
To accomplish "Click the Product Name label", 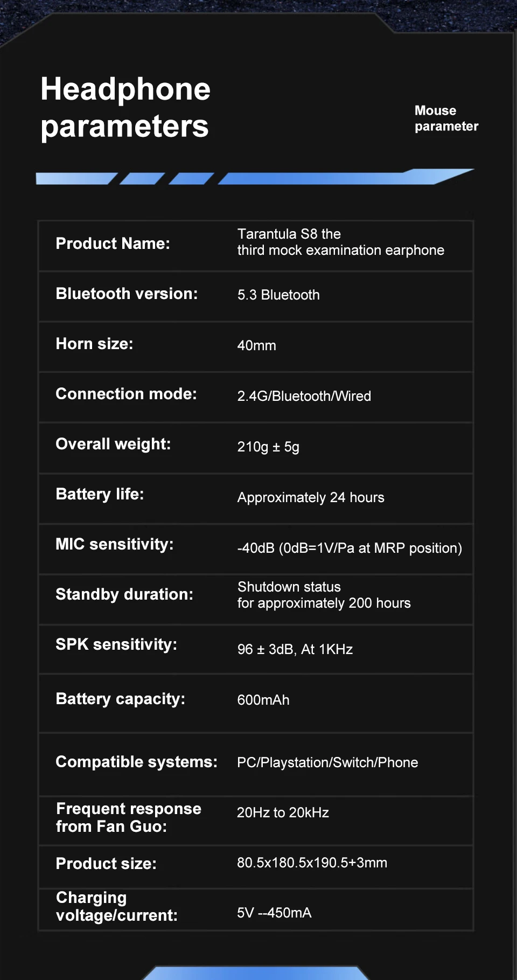I will pyautogui.click(x=113, y=244).
